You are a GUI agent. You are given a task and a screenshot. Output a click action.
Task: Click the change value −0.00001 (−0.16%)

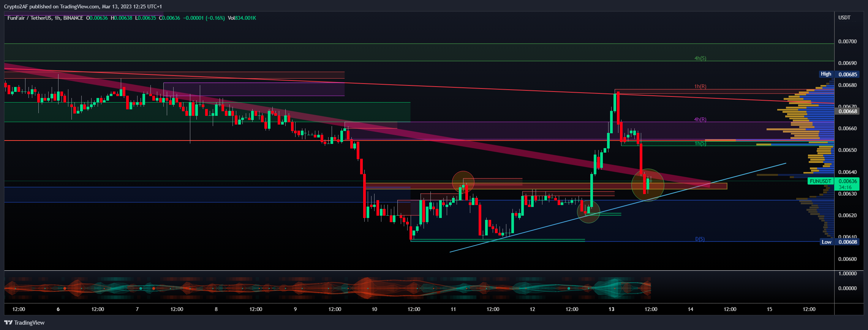tap(204, 18)
